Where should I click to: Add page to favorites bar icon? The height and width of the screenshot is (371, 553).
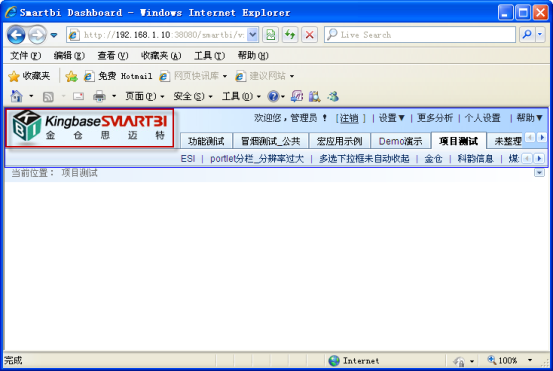pos(71,76)
